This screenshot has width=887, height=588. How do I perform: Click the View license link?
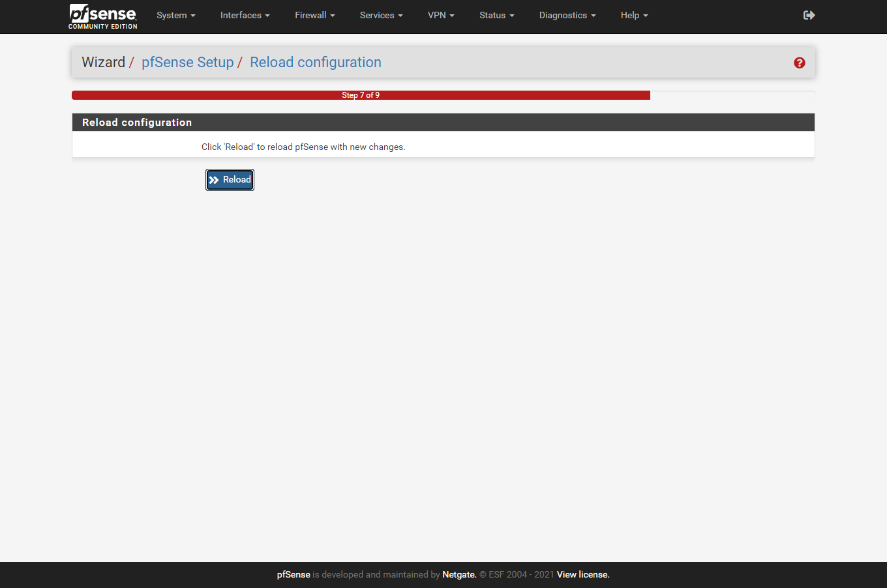point(583,574)
